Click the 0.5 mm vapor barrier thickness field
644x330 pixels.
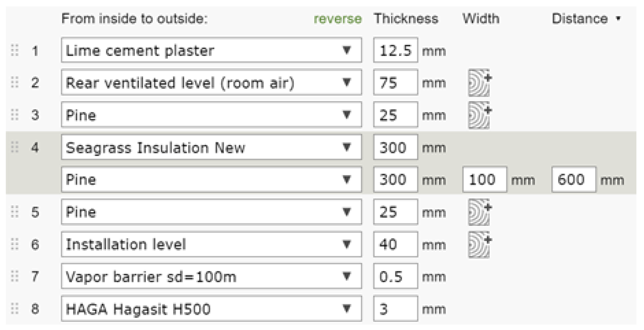[395, 276]
